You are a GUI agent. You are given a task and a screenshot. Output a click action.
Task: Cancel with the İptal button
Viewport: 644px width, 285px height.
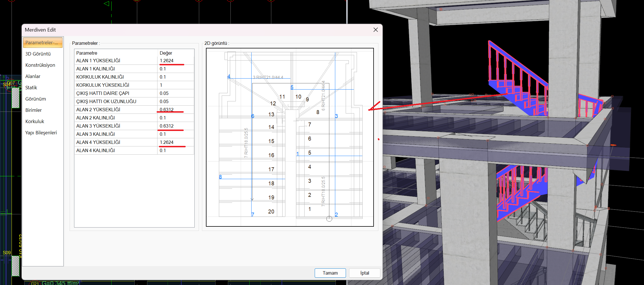coord(364,273)
